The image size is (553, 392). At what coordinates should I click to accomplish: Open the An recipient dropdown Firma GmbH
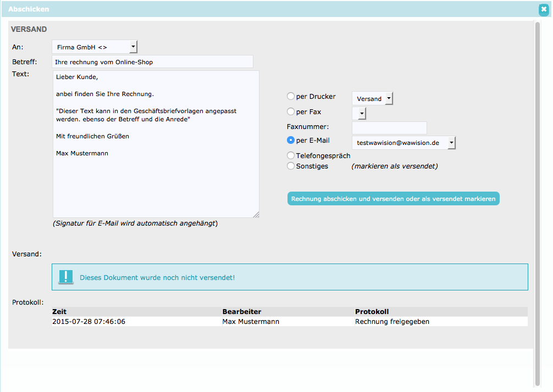[95, 47]
